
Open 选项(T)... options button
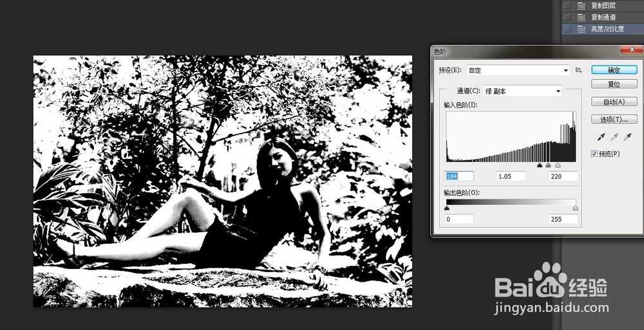pos(614,120)
